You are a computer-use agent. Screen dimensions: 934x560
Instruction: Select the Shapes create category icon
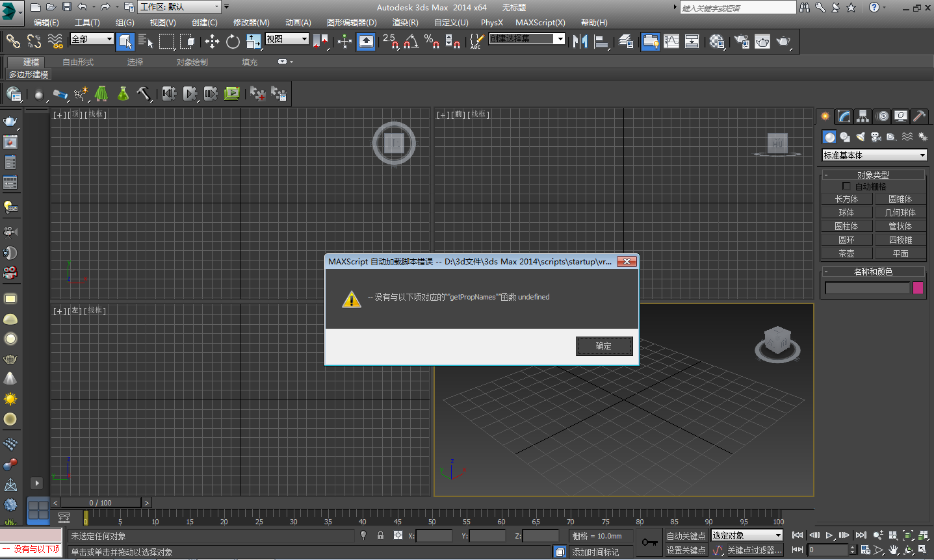[844, 137]
